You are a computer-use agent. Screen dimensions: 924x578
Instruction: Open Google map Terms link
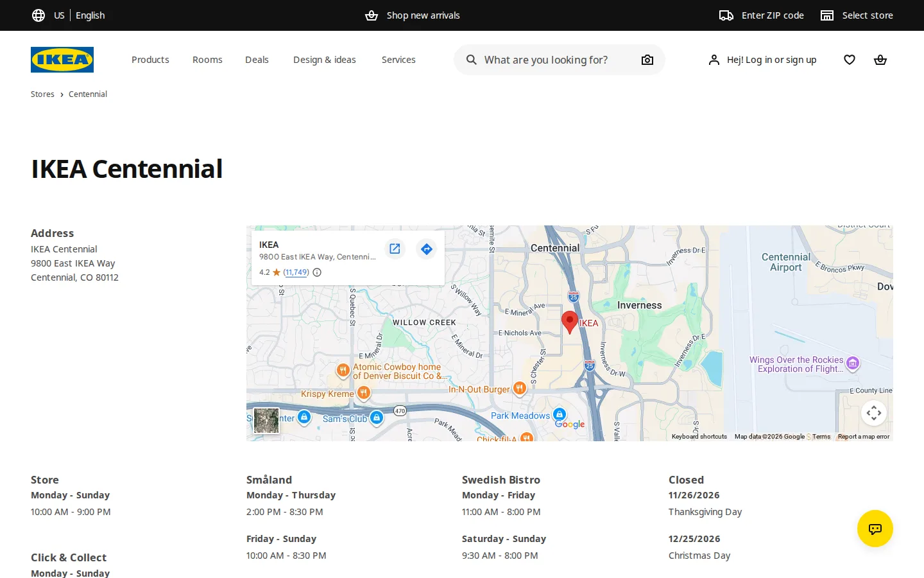click(x=821, y=437)
